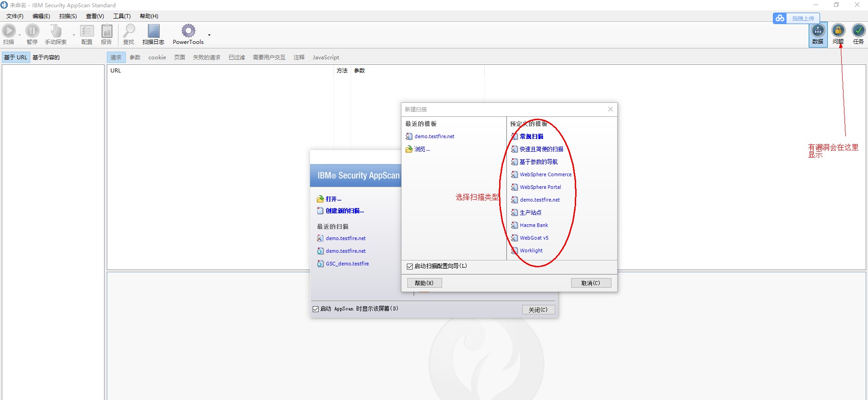Open the 查看(V) menu
The width and height of the screenshot is (868, 400).
(x=95, y=16)
